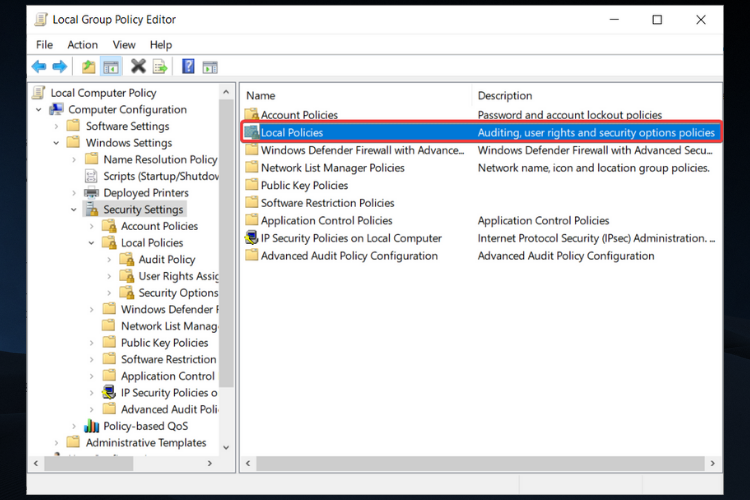Expand the Administrative Templates node
Viewport: 750px width, 500px height.
[x=56, y=443]
